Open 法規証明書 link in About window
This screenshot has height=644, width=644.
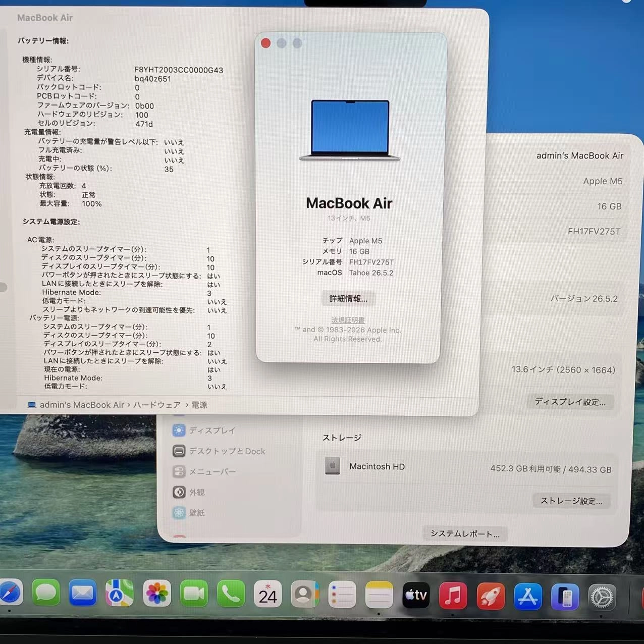click(x=348, y=320)
